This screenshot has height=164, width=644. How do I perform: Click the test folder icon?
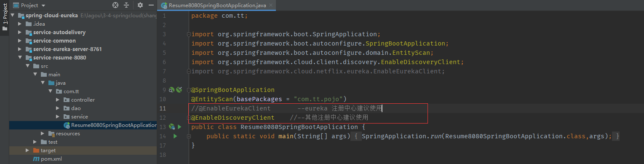[44, 142]
